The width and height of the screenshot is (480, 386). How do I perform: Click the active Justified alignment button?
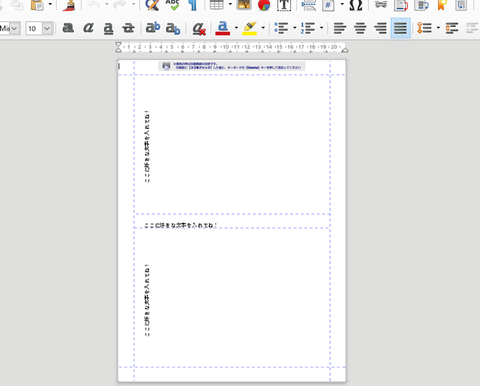pos(400,28)
